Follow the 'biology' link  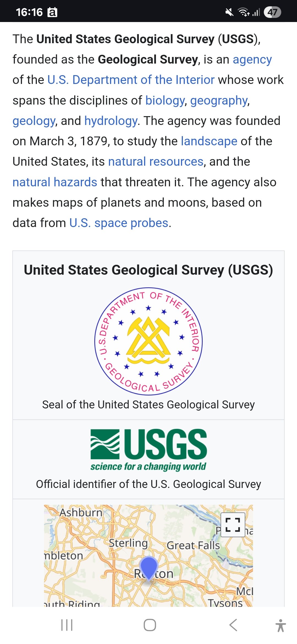click(165, 100)
